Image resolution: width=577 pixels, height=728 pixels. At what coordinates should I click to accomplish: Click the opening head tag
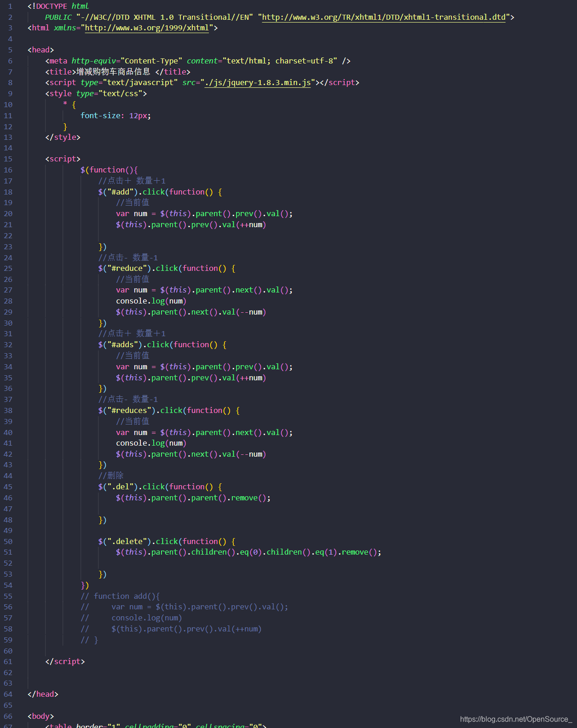(x=40, y=50)
